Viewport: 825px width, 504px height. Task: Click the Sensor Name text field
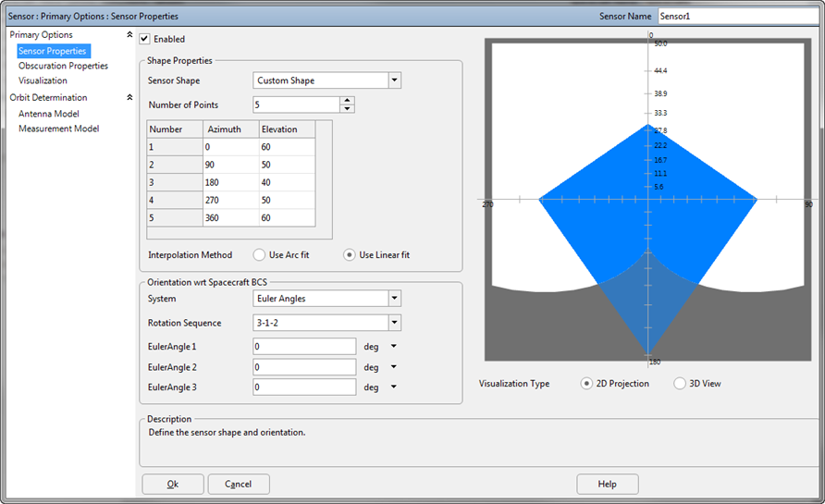[x=739, y=17]
